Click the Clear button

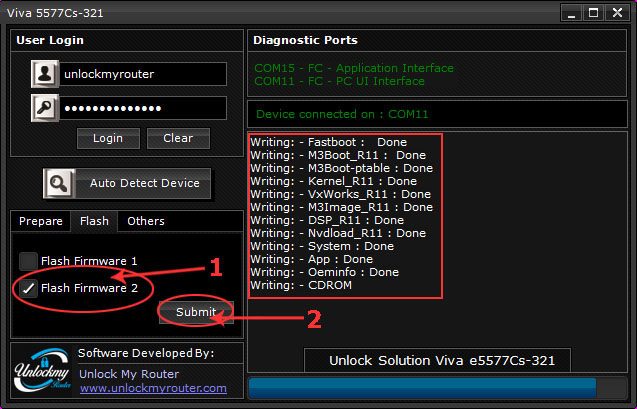(178, 138)
